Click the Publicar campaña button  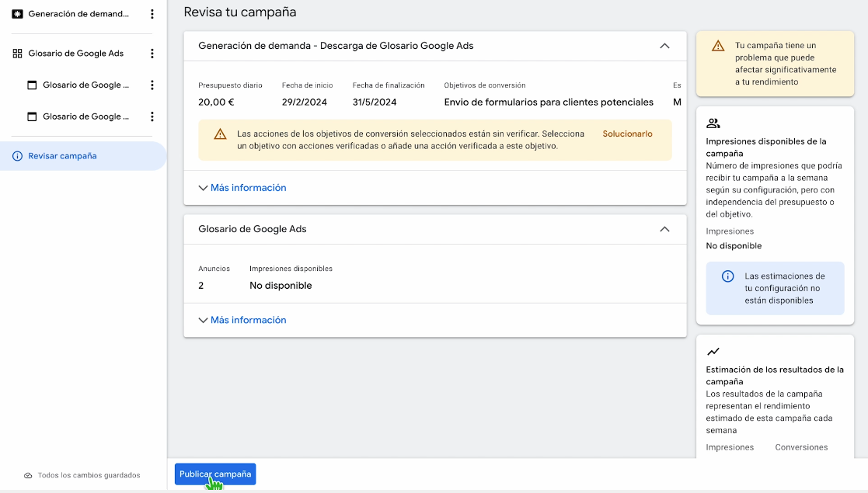click(x=215, y=474)
